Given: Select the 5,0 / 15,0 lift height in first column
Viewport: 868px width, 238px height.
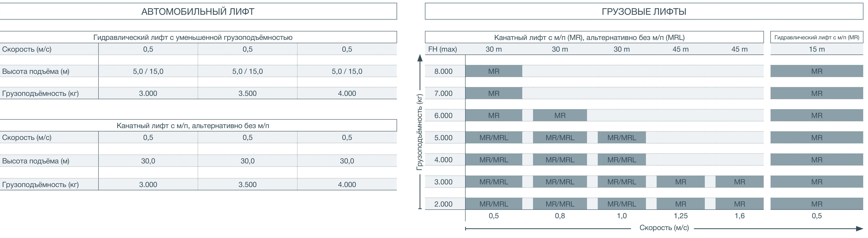Looking at the screenshot, I should 148,71.
